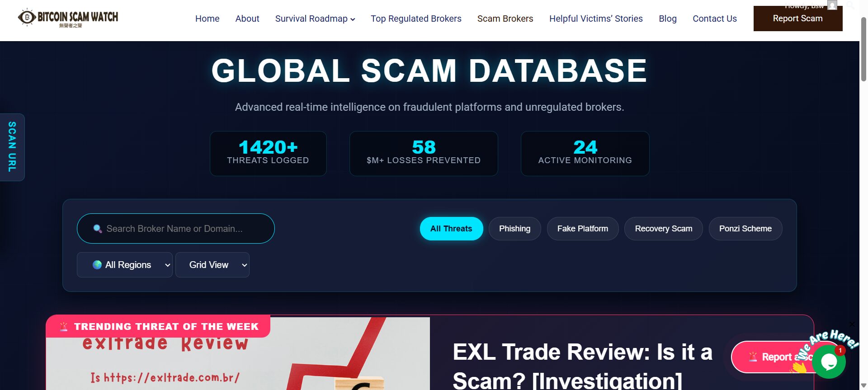Open the EXL Trade Review article title
This screenshot has height=390, width=868.
pos(582,366)
